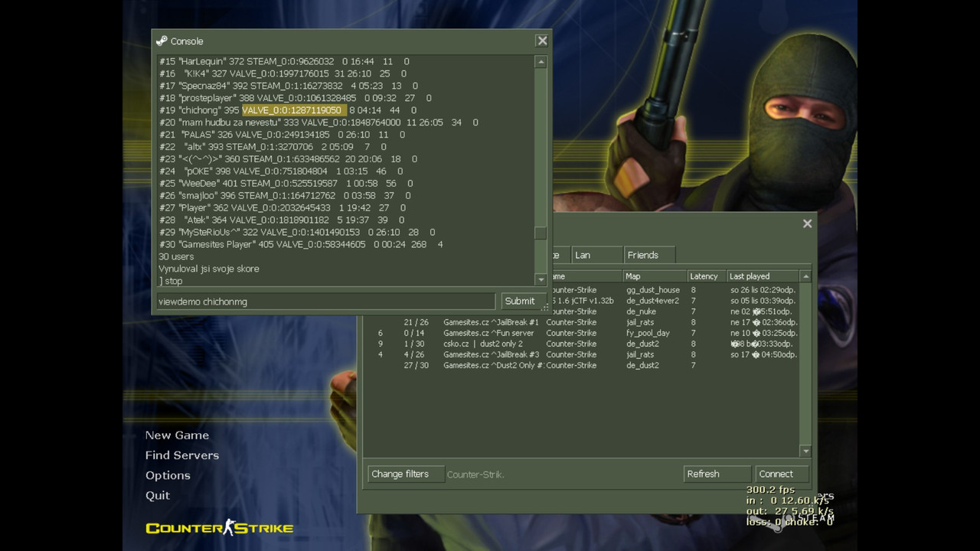The height and width of the screenshot is (551, 980).
Task: Open Options from main menu
Action: coord(168,475)
